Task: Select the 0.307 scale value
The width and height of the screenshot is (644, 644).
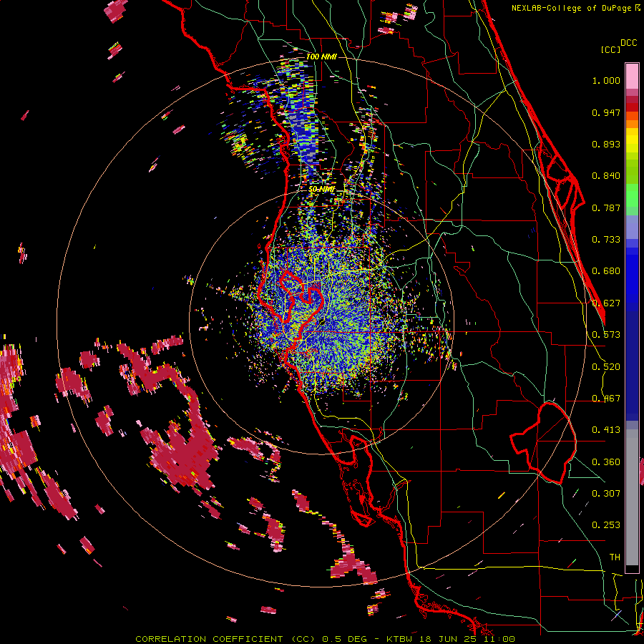Action: point(606,494)
